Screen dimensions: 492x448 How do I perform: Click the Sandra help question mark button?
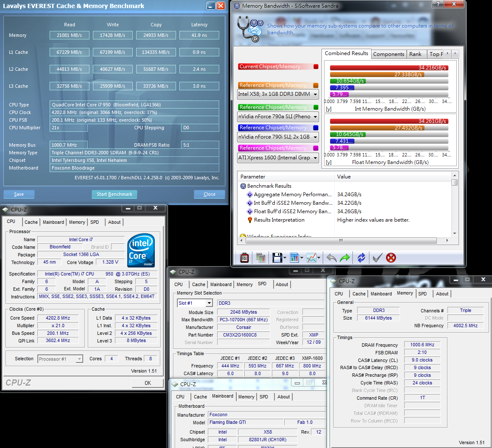438,4
